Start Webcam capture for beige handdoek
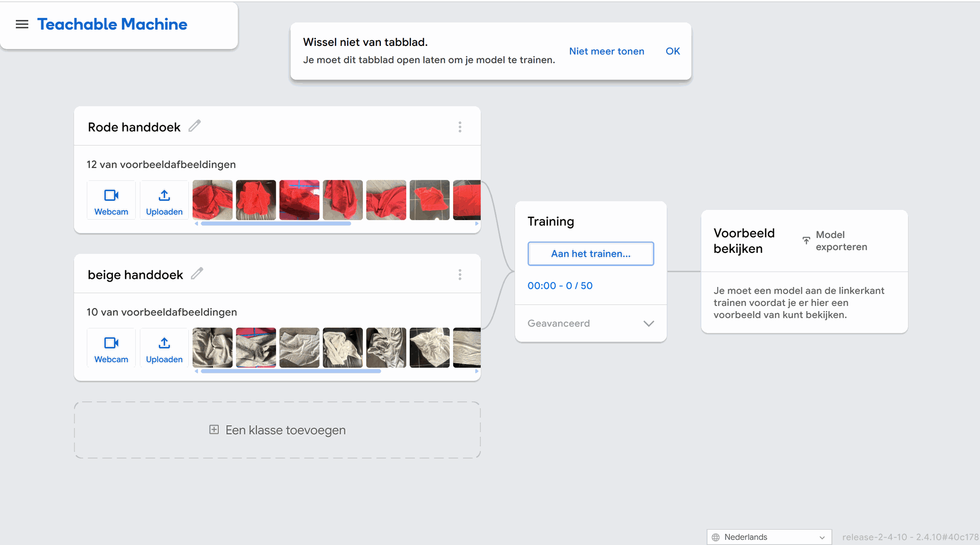The image size is (980, 545). 111,348
